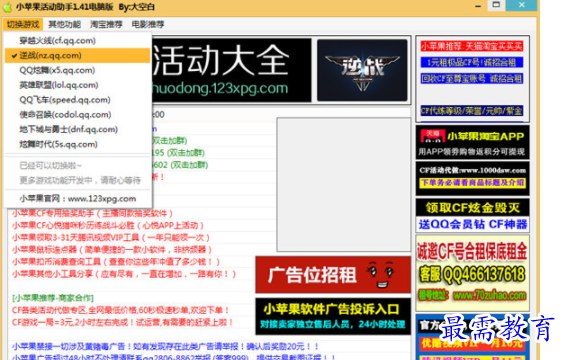Open the 其他功能 menu
Image resolution: width=563 pixels, height=360 pixels.
pyautogui.click(x=65, y=24)
